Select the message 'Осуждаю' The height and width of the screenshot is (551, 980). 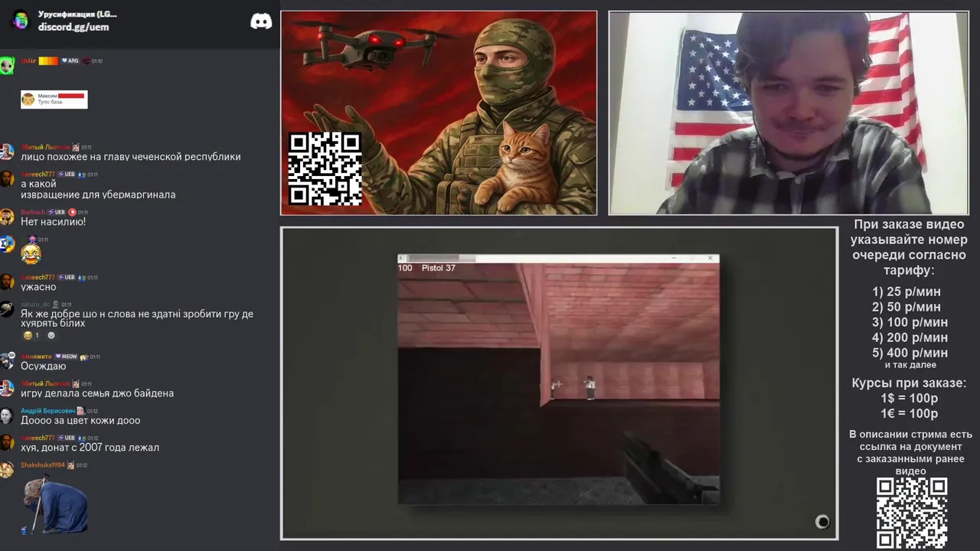pos(44,367)
